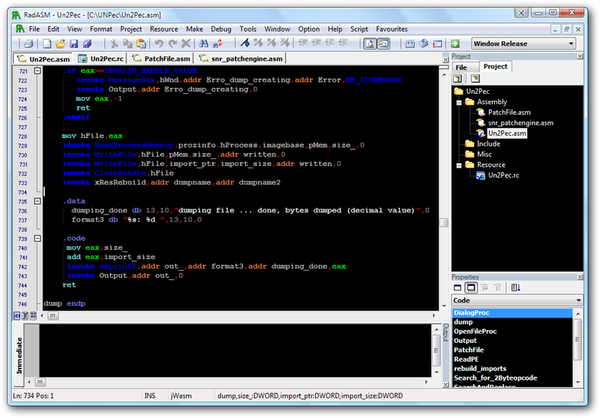Click the Save floppy disk icon

coord(74,44)
